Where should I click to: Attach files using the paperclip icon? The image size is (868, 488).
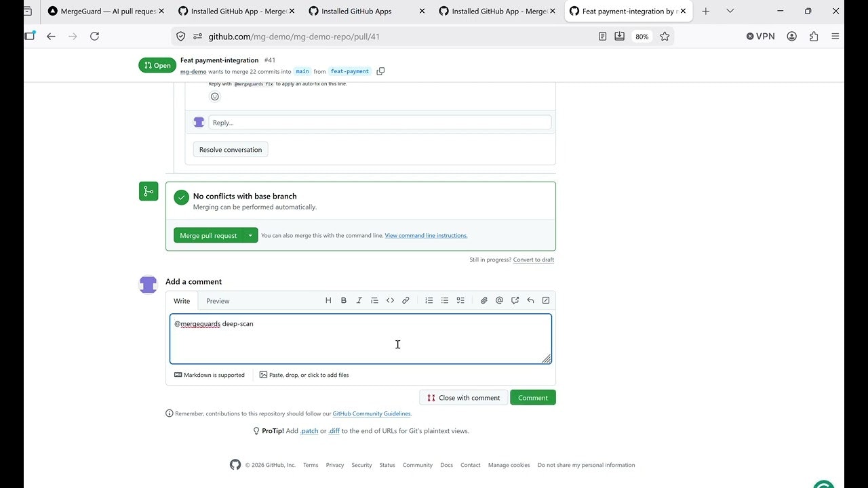tap(484, 300)
